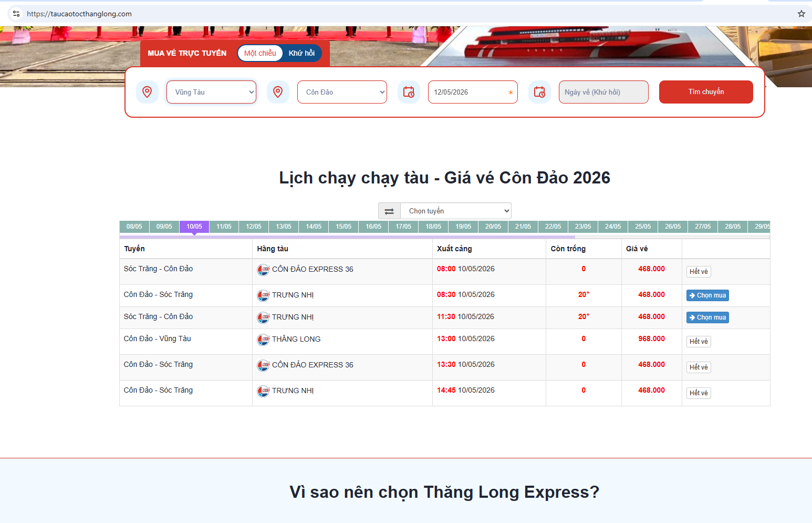Click ship logo beside TRƯNG NHỊ at 11:30

(263, 317)
